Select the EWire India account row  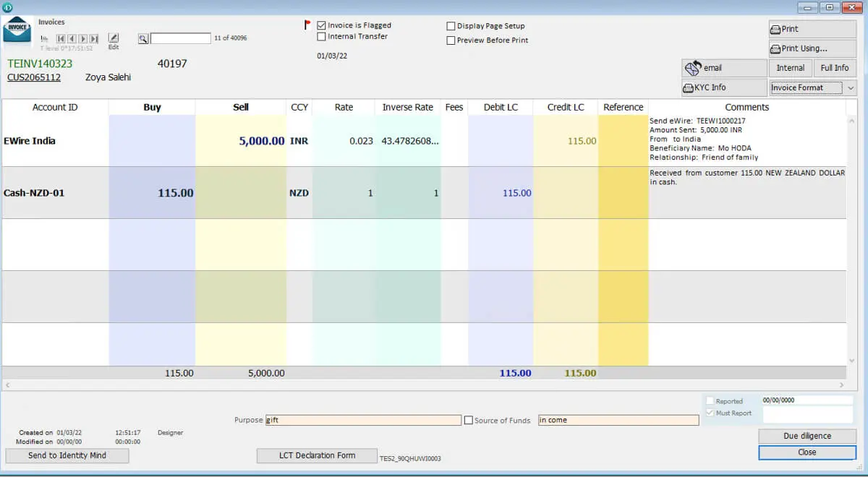tap(423, 141)
